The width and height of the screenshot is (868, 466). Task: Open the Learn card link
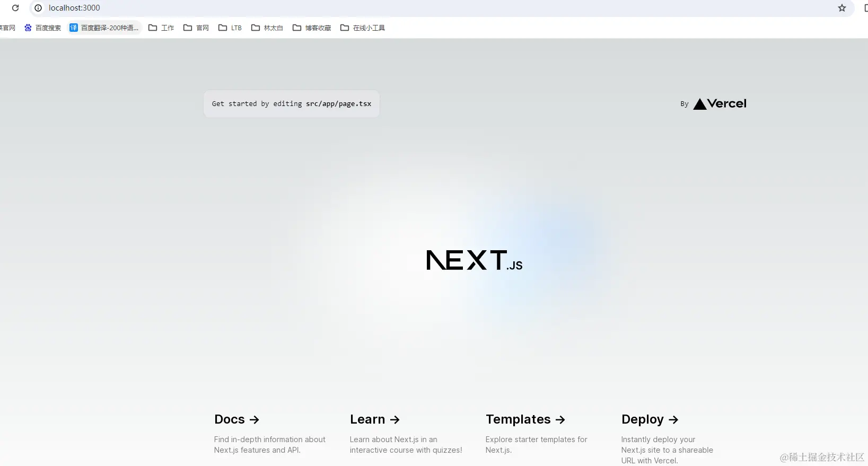[x=406, y=434]
